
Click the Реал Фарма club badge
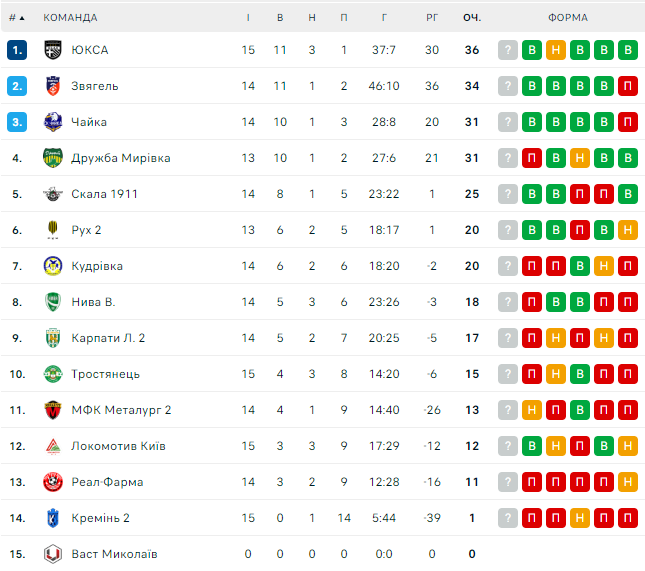53,482
